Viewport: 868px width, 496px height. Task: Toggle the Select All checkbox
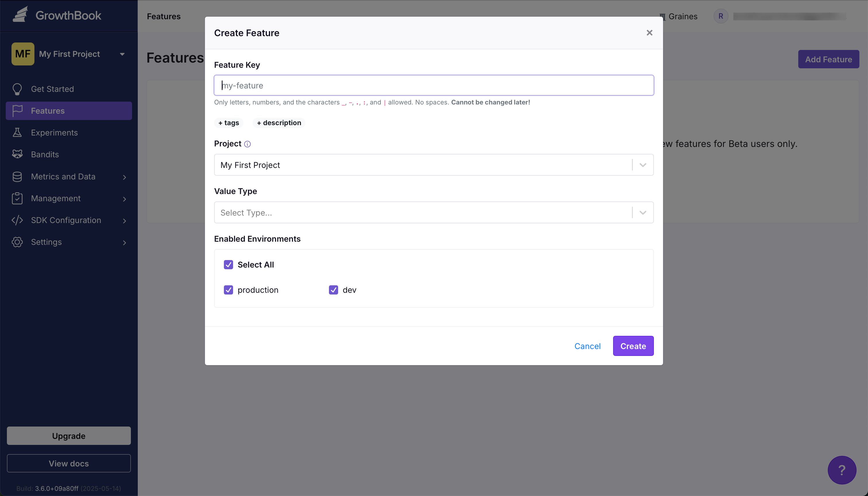pos(228,265)
